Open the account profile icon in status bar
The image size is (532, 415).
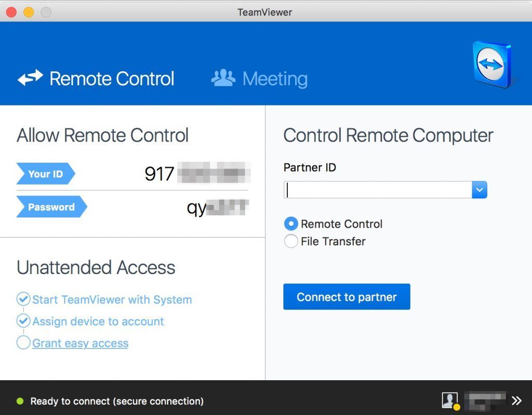pos(450,401)
